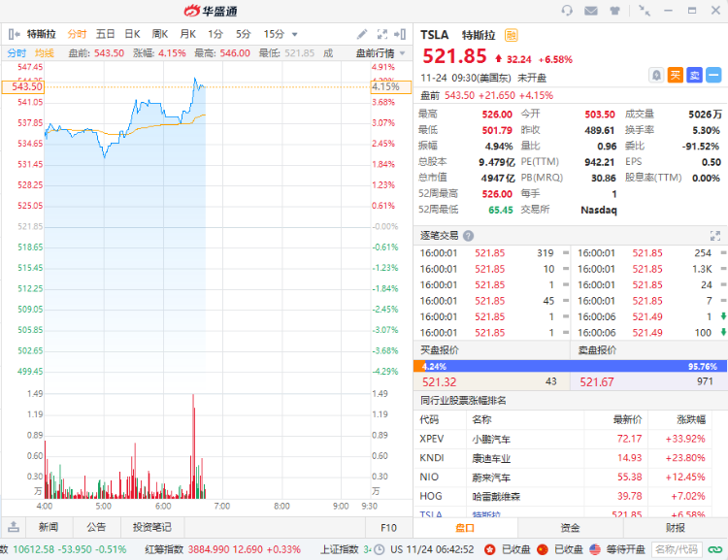The width and height of the screenshot is (728, 560).
Task: Click the tallest red volume bar near 6:30
Action: click(193, 445)
